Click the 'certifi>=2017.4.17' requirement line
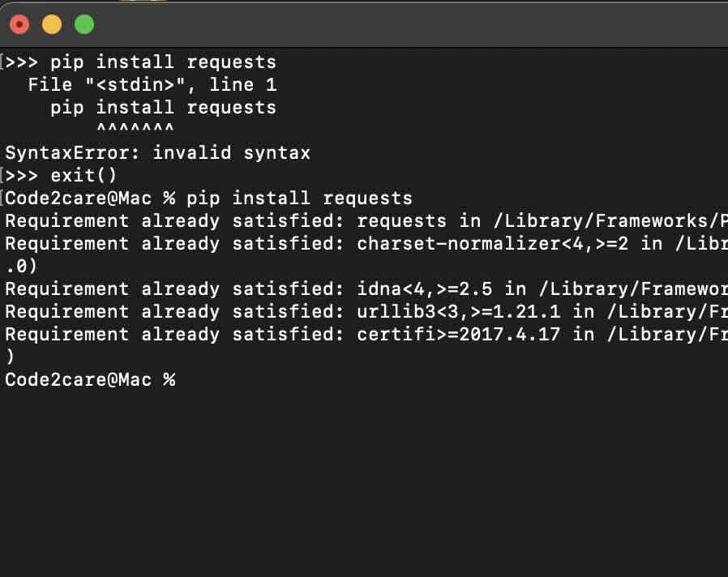Image resolution: width=728 pixels, height=577 pixels. [x=365, y=335]
